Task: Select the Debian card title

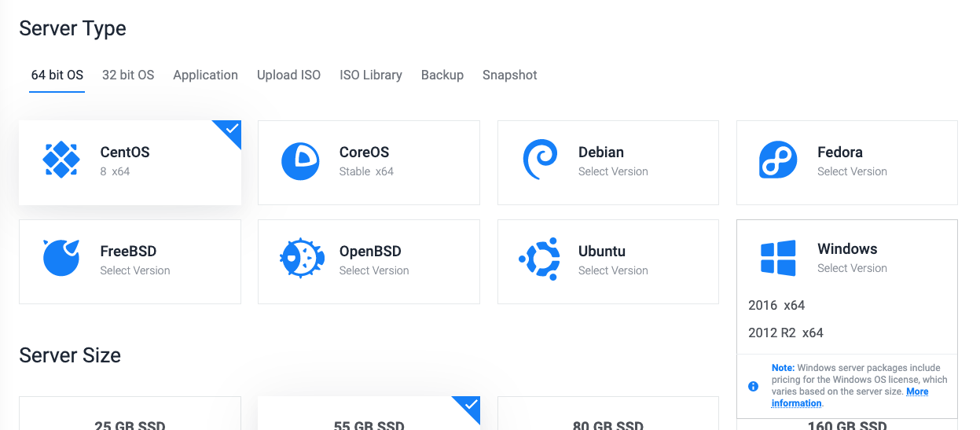Action: tap(601, 153)
